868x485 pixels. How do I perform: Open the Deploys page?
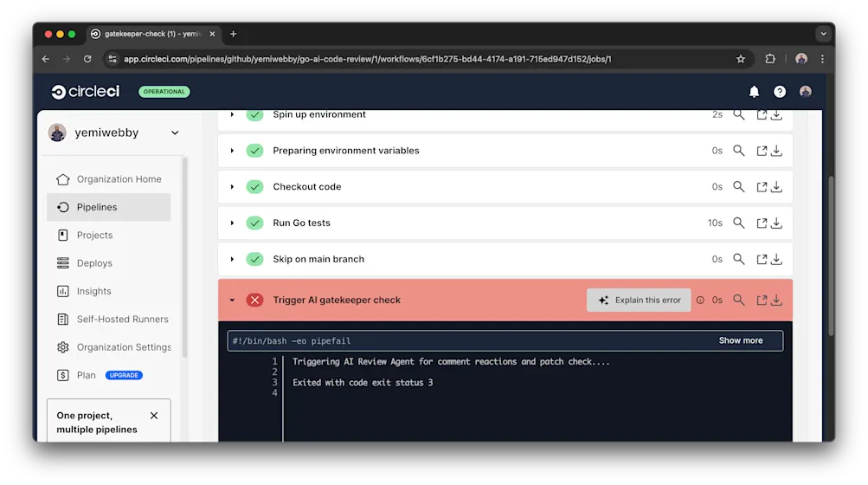click(109, 263)
